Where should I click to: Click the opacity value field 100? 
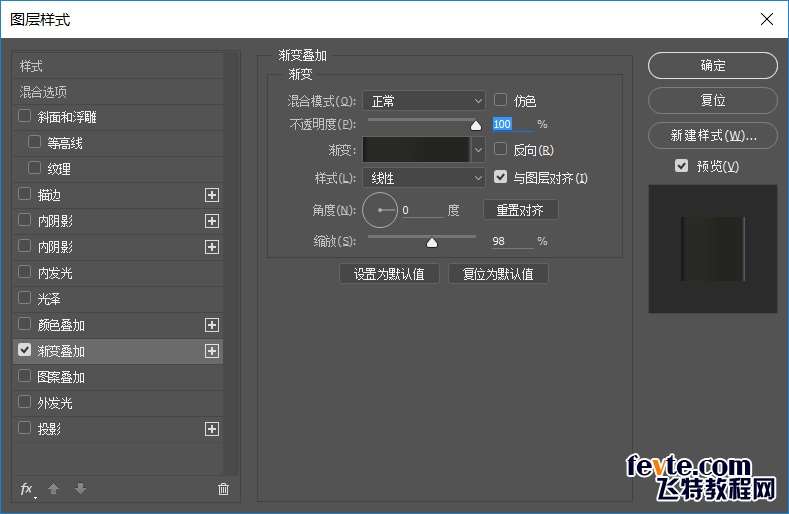click(x=513, y=124)
